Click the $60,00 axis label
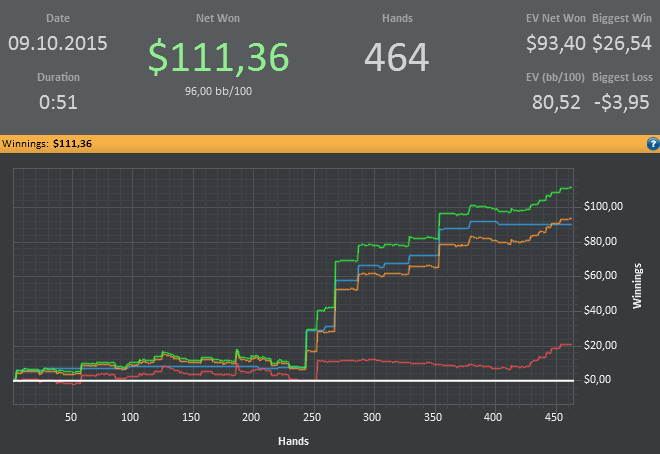The image size is (660, 454). [600, 275]
